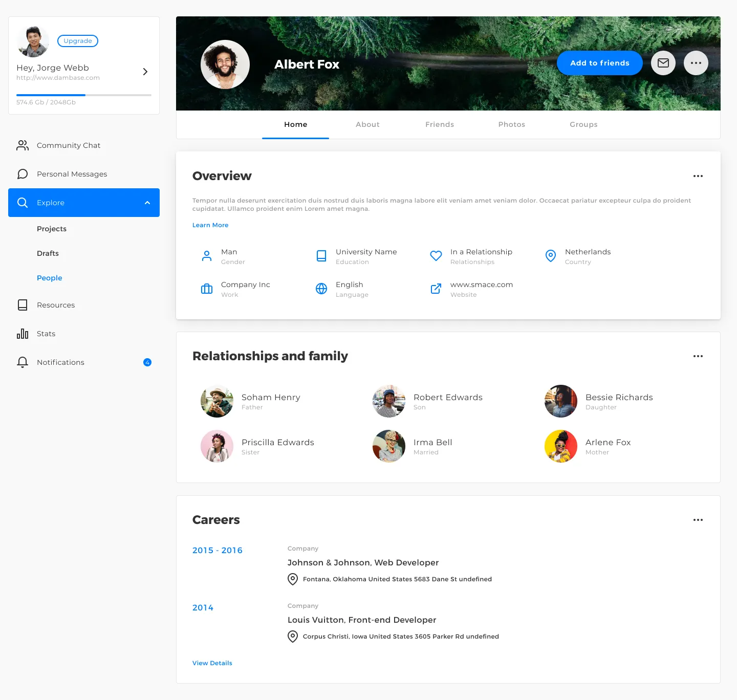
Task: Open Notifications with the bell icon
Action: 23,362
